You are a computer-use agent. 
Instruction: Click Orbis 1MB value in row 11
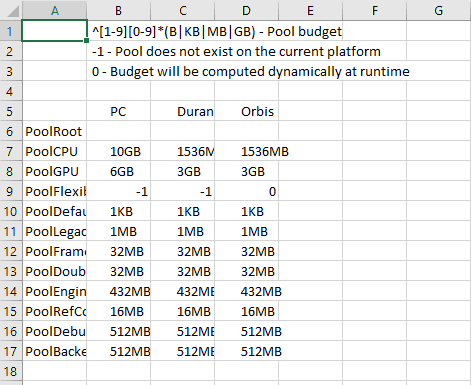(246, 231)
